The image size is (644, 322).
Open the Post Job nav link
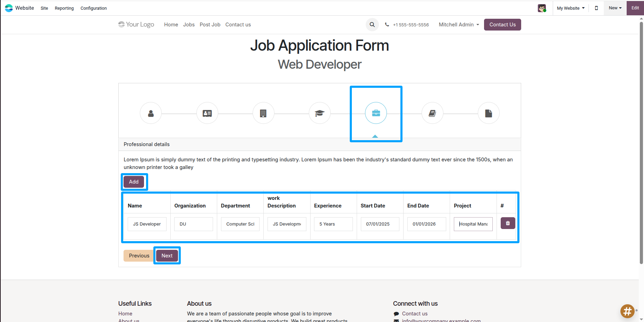pyautogui.click(x=210, y=25)
